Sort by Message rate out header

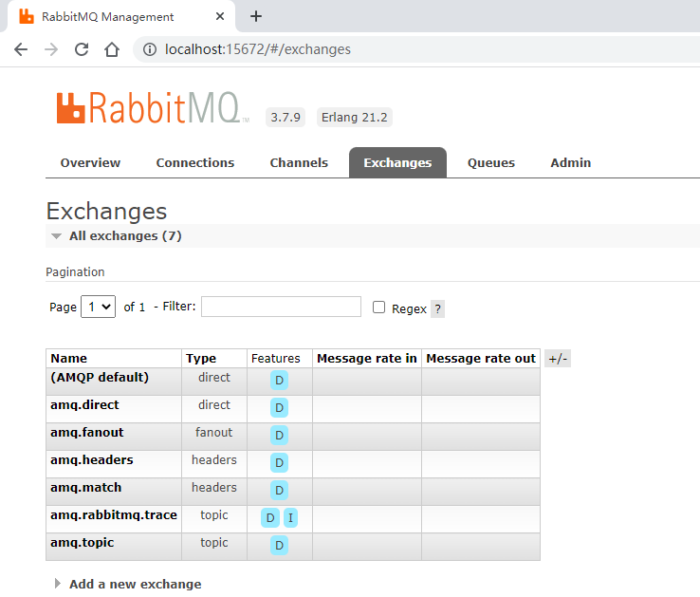(x=481, y=359)
